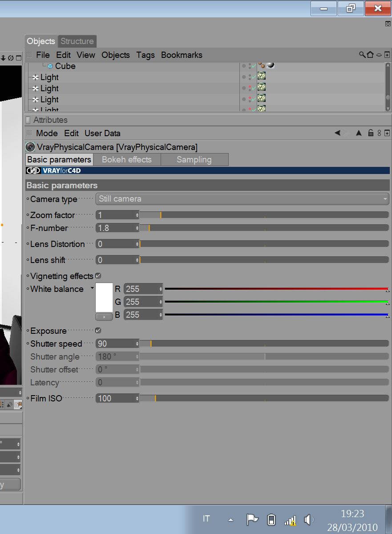Viewport: 392px width, 534px height.
Task: Expand the White balance disclosure triangle
Action: click(92, 288)
